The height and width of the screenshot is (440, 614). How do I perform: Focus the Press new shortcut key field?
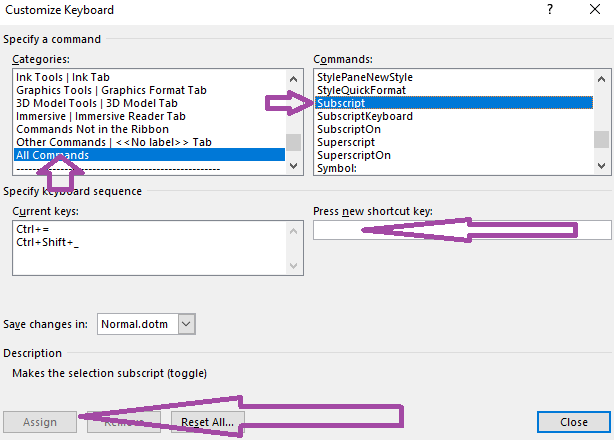462,230
